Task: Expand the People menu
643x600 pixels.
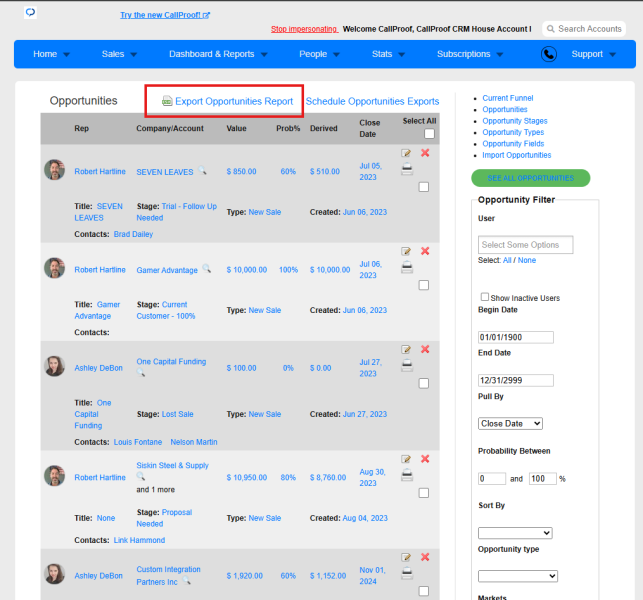Action: [319, 54]
